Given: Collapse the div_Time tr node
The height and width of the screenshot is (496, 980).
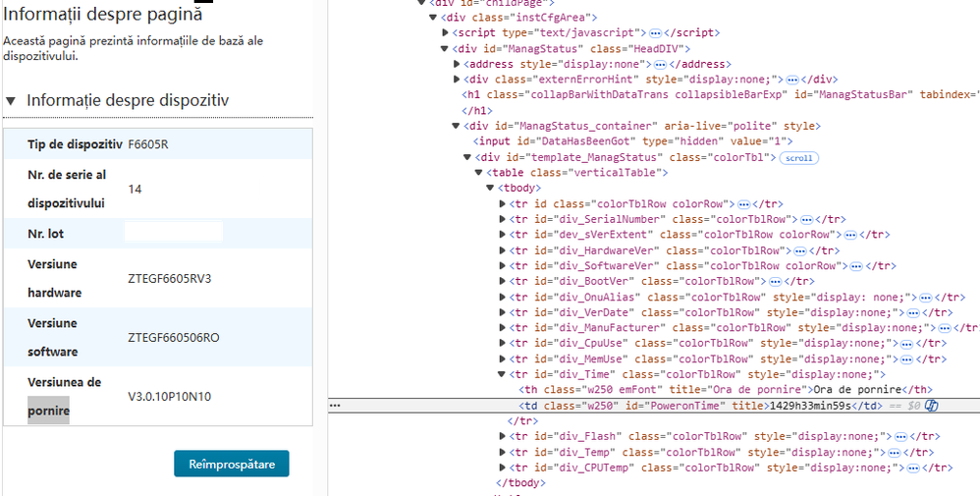Looking at the screenshot, I should pos(502,374).
